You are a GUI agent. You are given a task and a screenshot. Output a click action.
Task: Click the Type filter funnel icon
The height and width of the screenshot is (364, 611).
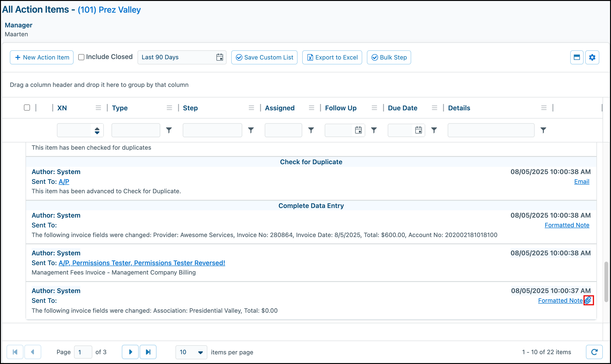(x=169, y=130)
